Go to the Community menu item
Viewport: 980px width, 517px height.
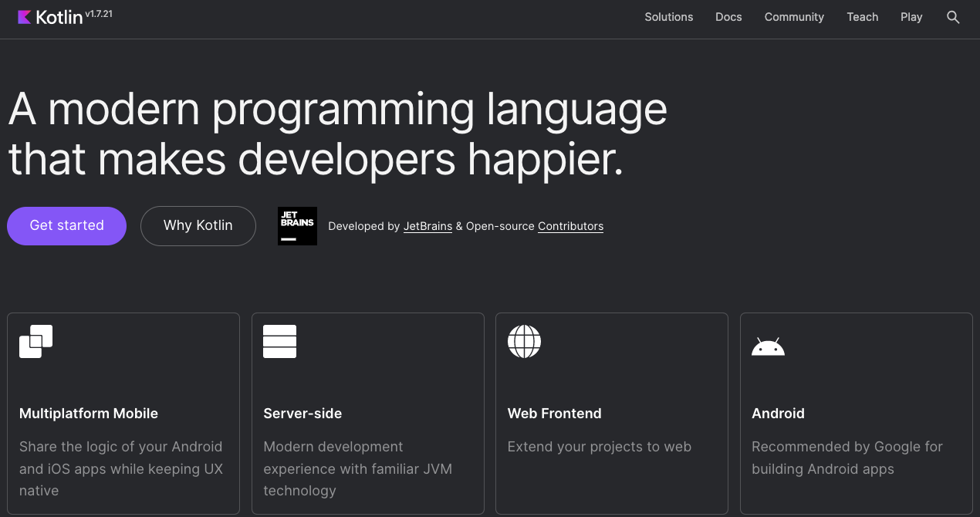pyautogui.click(x=794, y=17)
